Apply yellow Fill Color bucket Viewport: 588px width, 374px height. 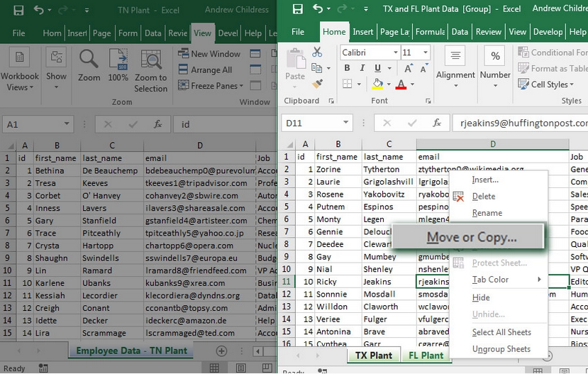377,84
